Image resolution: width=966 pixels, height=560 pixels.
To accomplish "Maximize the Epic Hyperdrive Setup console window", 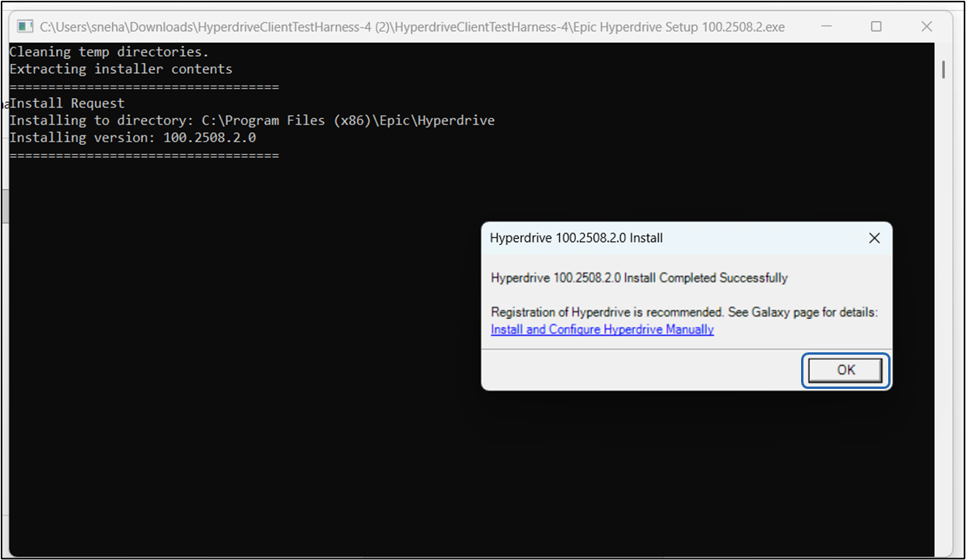I will tap(877, 26).
